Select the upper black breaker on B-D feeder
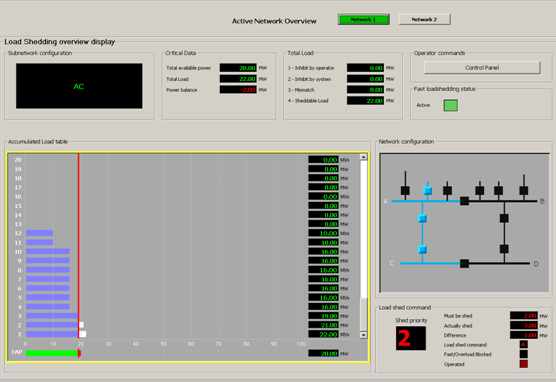Screen dimensions: 556x382 (504, 218)
